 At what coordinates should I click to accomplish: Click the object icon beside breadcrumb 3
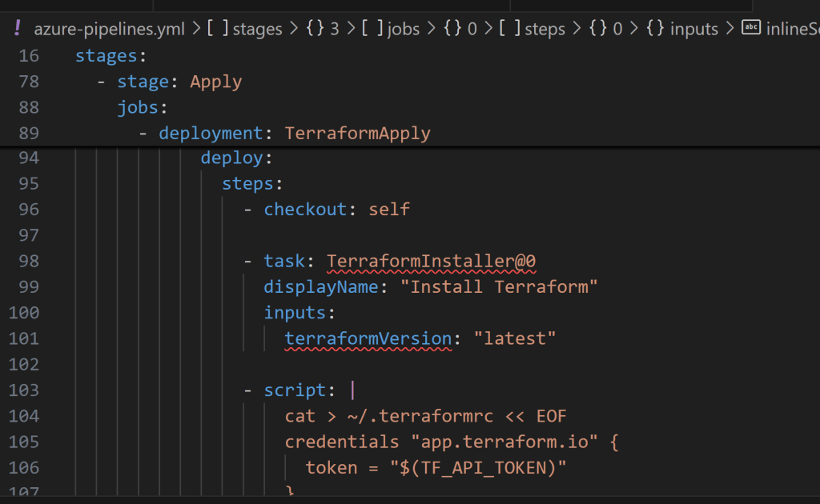[316, 29]
